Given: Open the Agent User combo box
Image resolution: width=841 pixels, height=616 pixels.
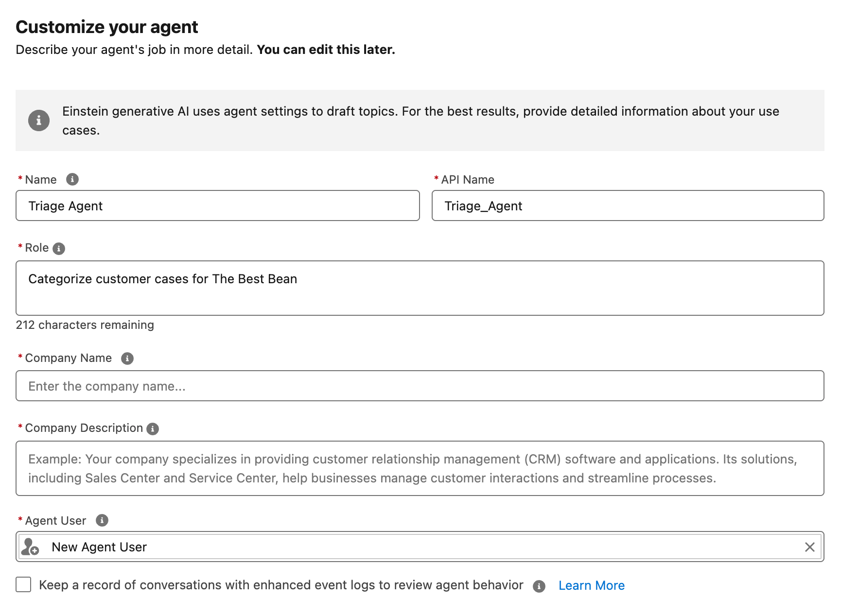Looking at the screenshot, I should [x=420, y=547].
